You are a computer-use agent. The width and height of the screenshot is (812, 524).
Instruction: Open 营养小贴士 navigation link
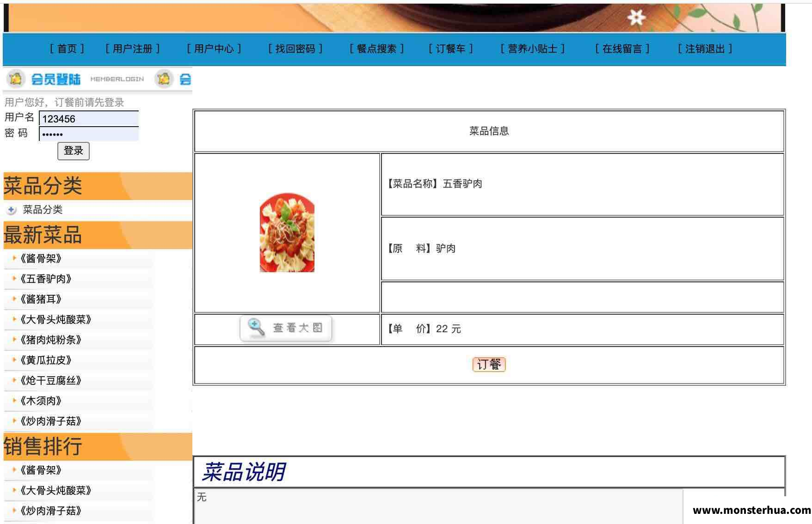(533, 49)
